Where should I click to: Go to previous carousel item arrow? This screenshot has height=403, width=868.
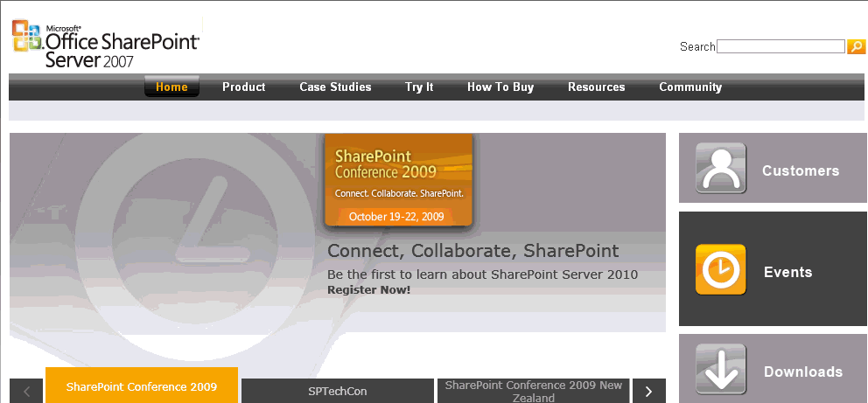click(x=26, y=391)
